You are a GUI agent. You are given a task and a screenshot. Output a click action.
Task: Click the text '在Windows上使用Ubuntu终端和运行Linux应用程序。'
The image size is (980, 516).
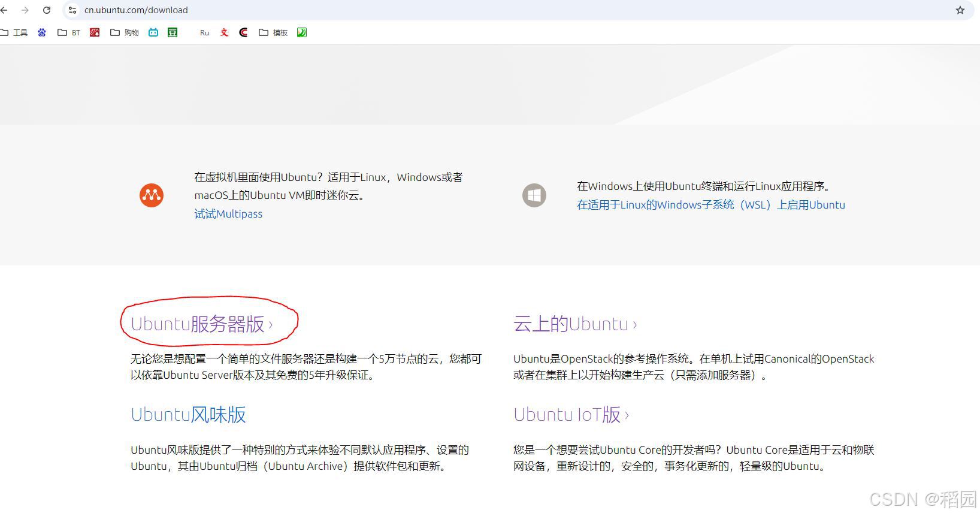coord(704,186)
